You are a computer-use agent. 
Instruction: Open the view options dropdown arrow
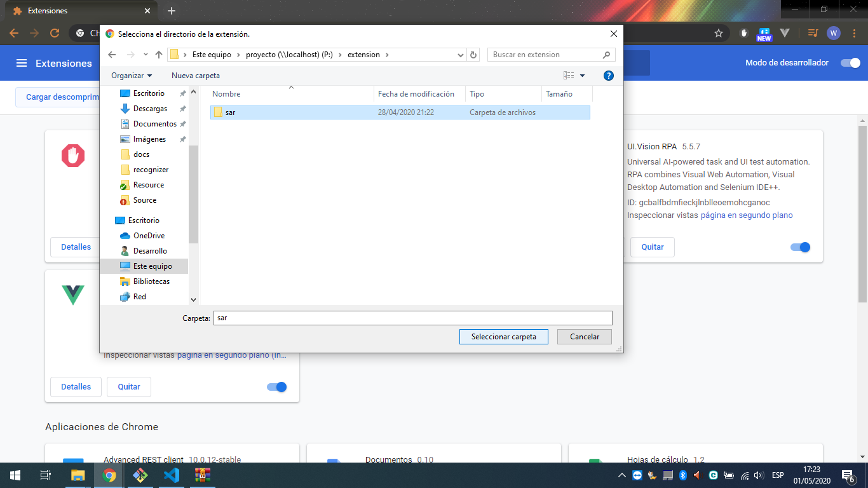(x=582, y=76)
